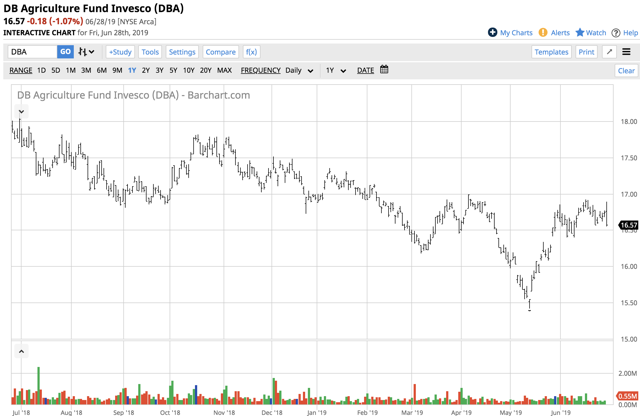Select 5Y range

tap(173, 70)
